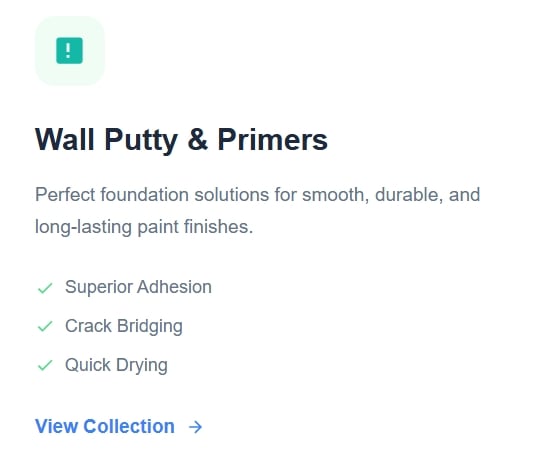Click the words Wall Putty in the heading

[107, 140]
